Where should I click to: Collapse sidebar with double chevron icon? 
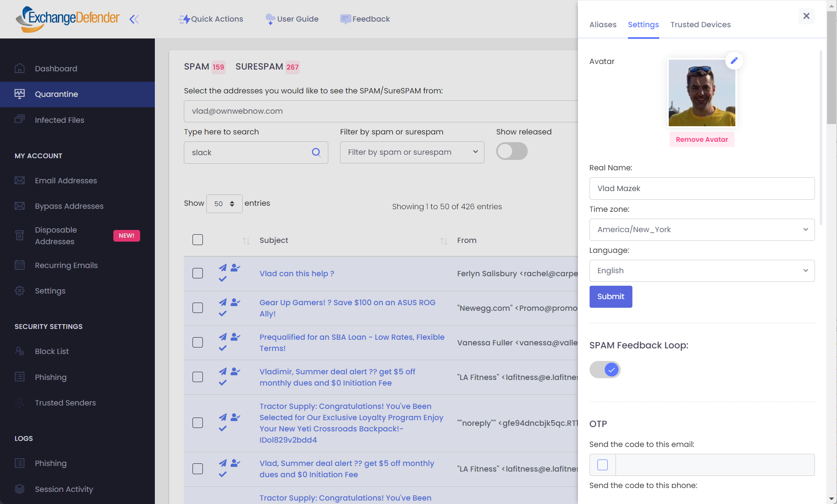[134, 19]
